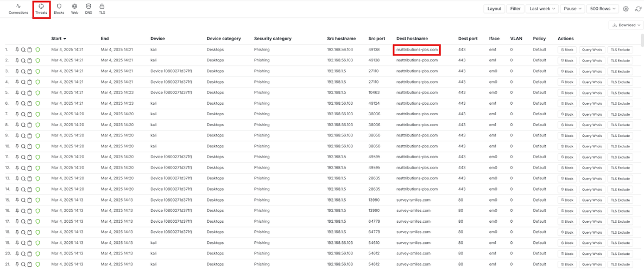
Task: Copy row 21 with clipboard icon
Action: click(29, 264)
